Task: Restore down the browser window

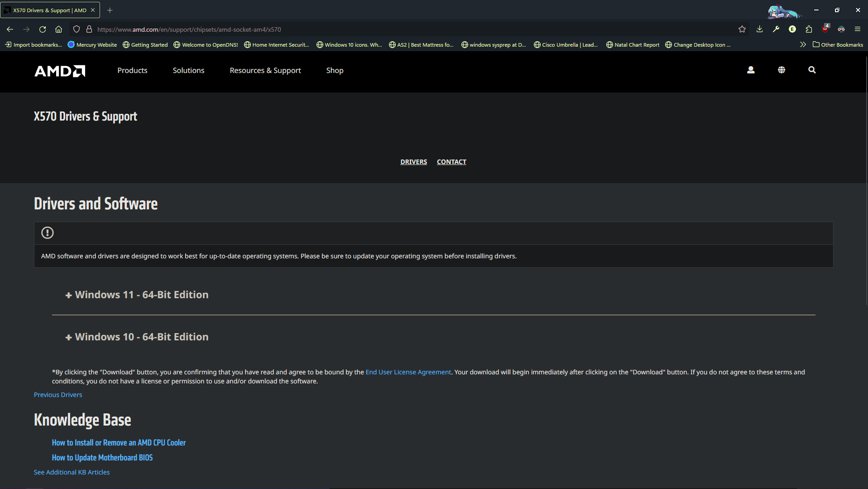Action: click(837, 10)
